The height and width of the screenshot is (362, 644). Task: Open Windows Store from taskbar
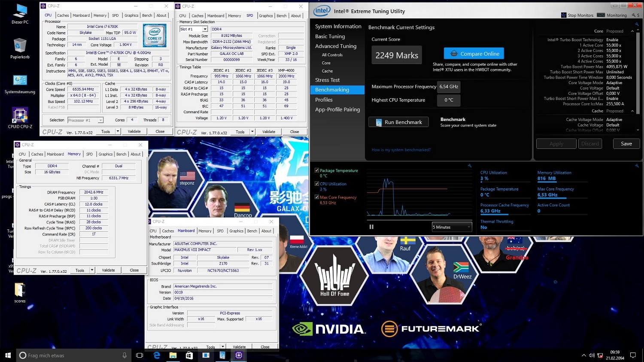coord(189,355)
